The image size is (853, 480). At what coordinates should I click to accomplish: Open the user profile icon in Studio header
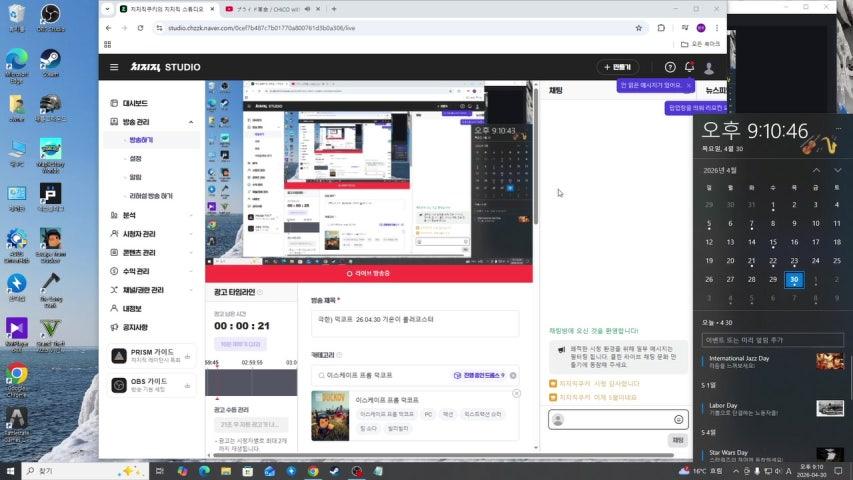pos(709,67)
